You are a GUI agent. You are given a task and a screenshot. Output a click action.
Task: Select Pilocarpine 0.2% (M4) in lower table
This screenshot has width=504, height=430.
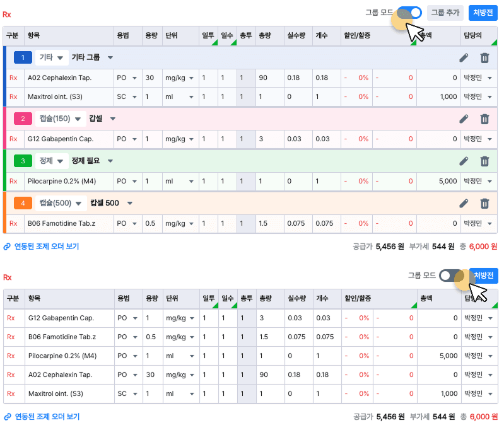[x=62, y=356]
